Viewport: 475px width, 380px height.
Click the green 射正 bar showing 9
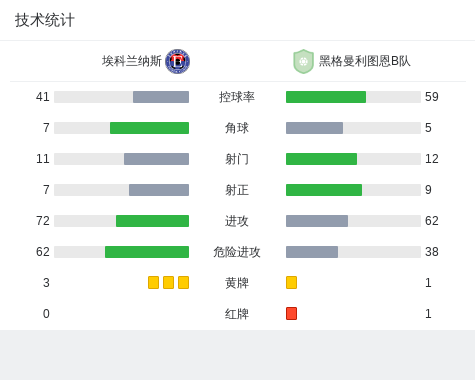pyautogui.click(x=324, y=190)
